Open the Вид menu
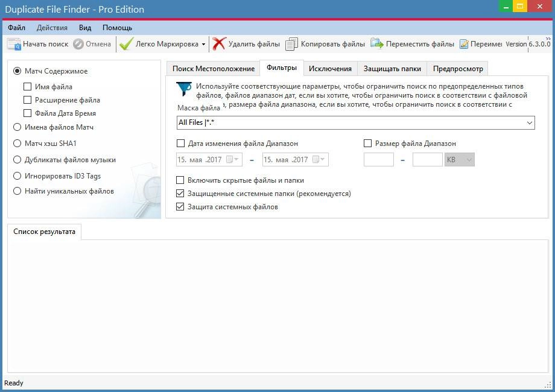555x392 pixels. point(85,28)
